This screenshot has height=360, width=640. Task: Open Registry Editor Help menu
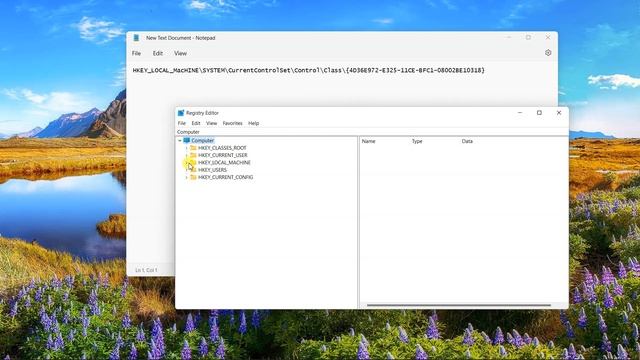pyautogui.click(x=253, y=123)
